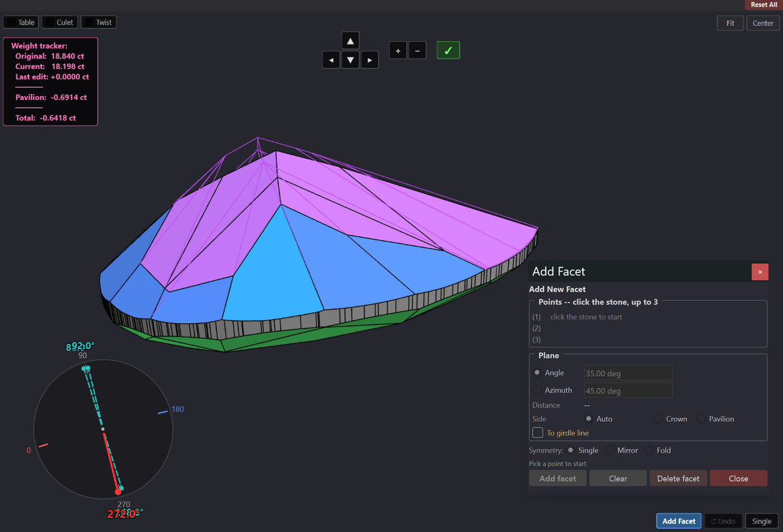
Task: Choose Auto for facet side
Action: coord(589,419)
